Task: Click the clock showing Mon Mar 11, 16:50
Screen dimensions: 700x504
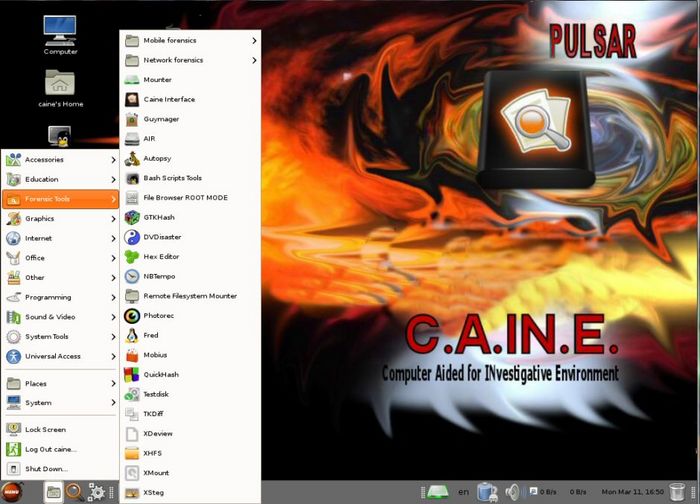Action: tap(633, 492)
